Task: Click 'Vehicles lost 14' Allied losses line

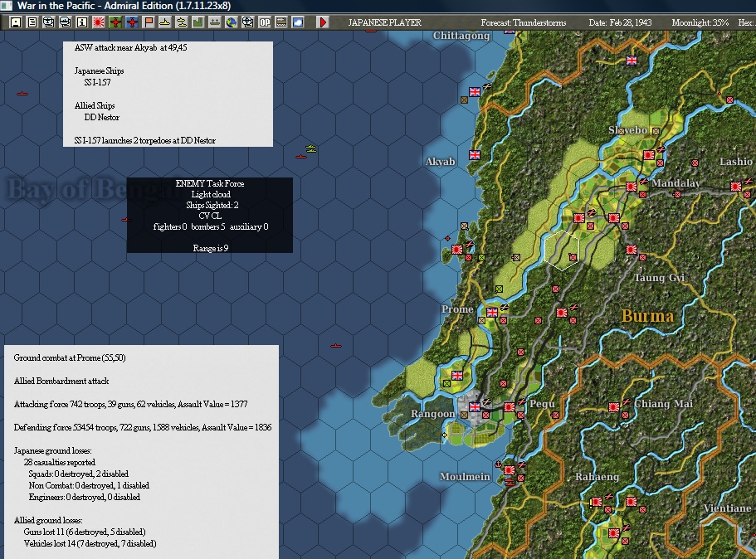Action: (x=90, y=543)
